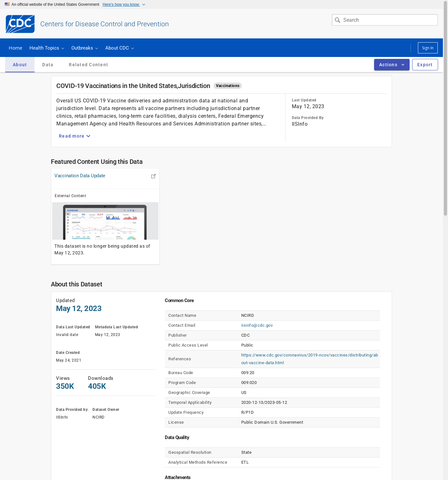Click the dashboard laptop thumbnail image
The width and height of the screenshot is (448, 480).
coord(105,221)
